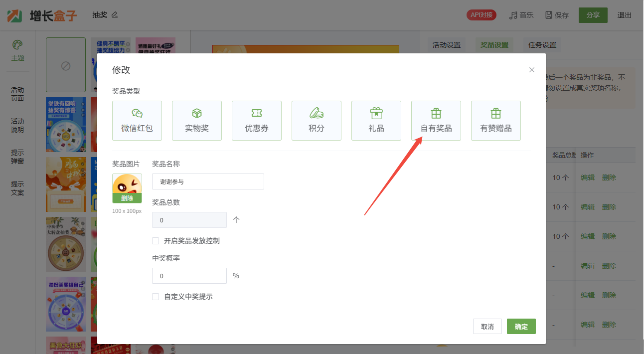The image size is (644, 354).
Task: Click 删除 under the prize image
Action: 127,198
